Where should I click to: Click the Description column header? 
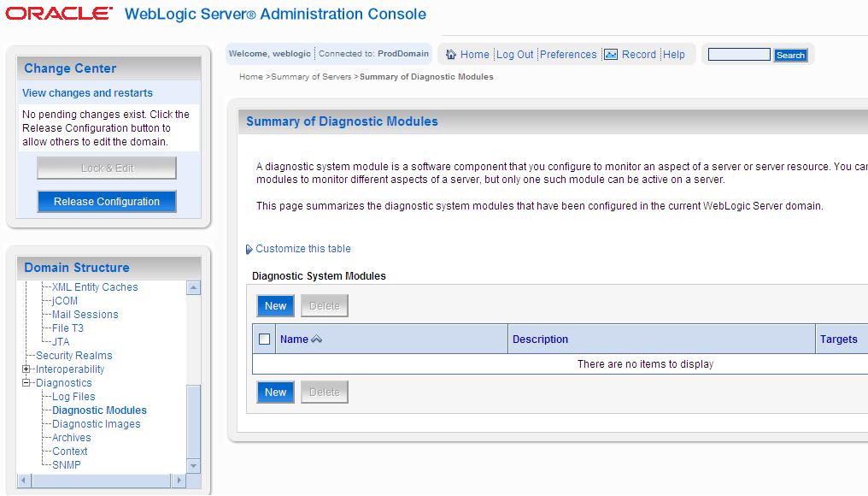(x=540, y=340)
